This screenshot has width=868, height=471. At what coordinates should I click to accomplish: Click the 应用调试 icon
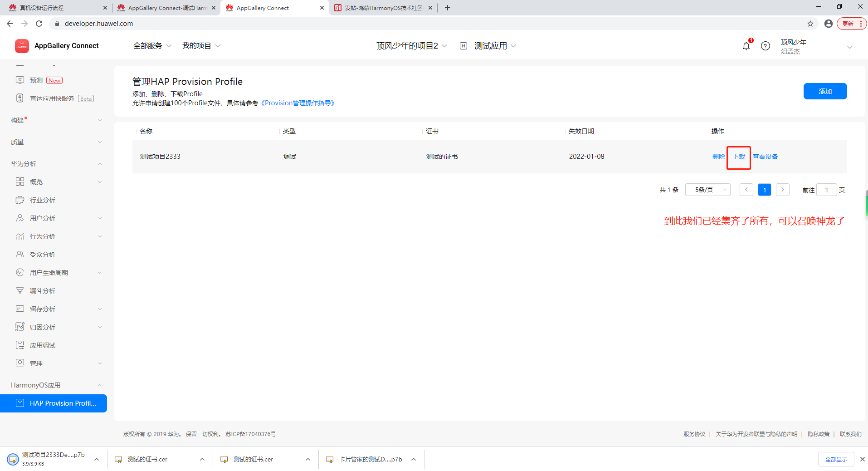(20, 345)
